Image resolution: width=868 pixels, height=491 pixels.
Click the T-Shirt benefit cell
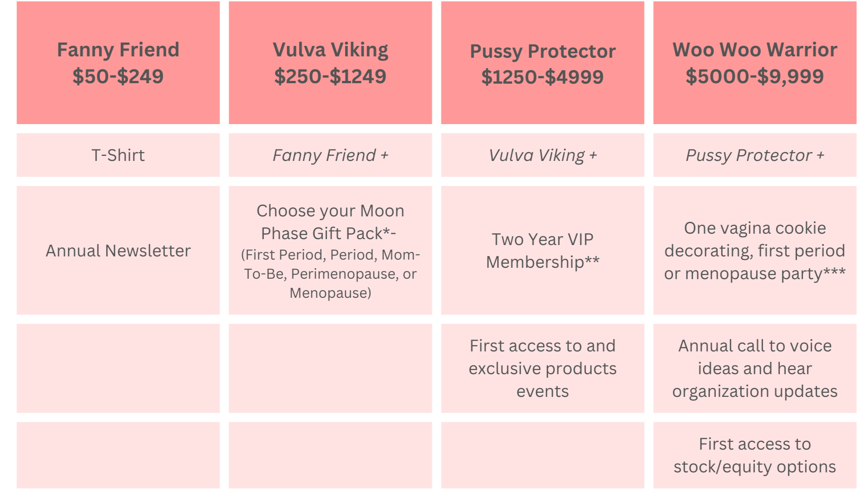(118, 155)
